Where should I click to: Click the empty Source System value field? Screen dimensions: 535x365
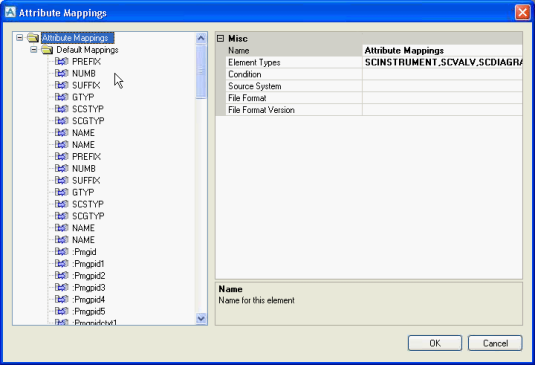click(442, 86)
